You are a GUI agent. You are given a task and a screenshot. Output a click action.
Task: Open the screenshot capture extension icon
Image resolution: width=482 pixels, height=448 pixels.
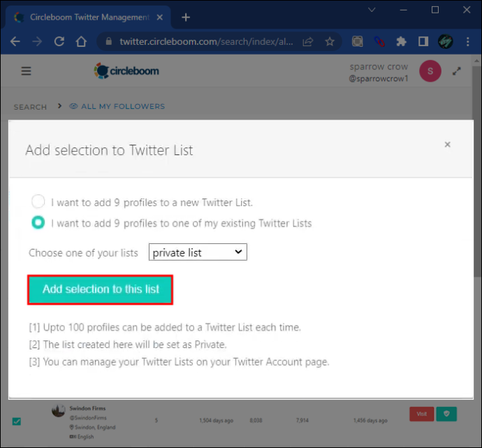pos(357,41)
